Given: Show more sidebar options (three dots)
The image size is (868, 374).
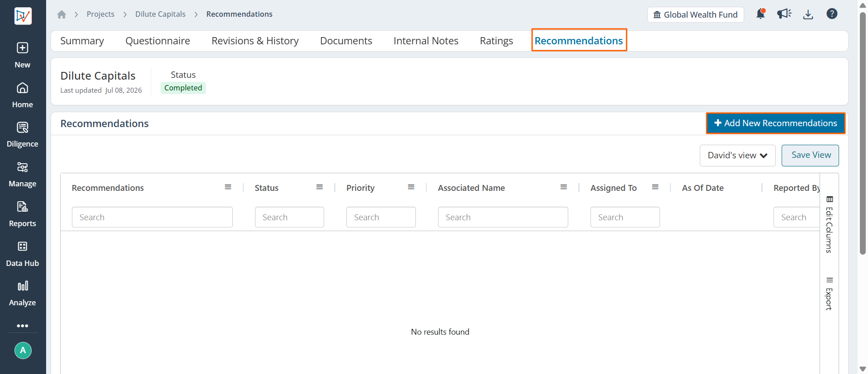Looking at the screenshot, I should [x=23, y=326].
